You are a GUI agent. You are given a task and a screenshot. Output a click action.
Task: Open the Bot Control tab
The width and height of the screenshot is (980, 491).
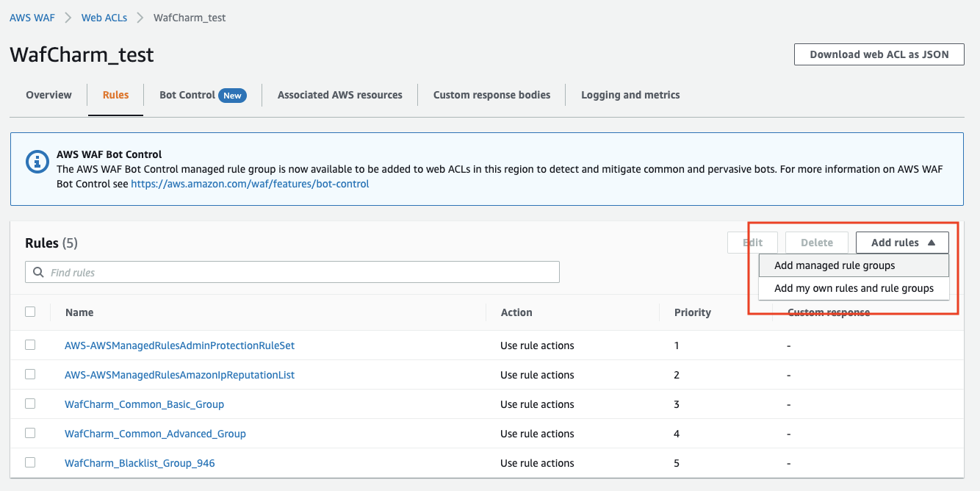[x=187, y=95]
